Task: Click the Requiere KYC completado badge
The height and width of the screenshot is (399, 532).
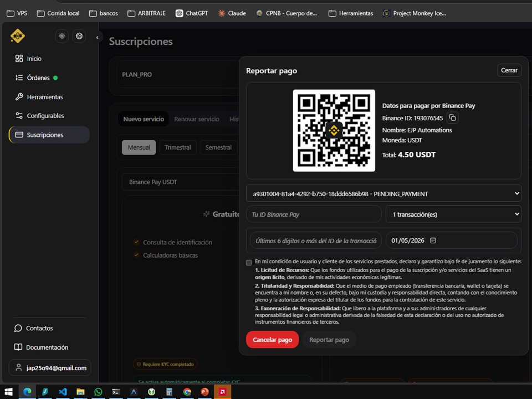Action: 165,364
